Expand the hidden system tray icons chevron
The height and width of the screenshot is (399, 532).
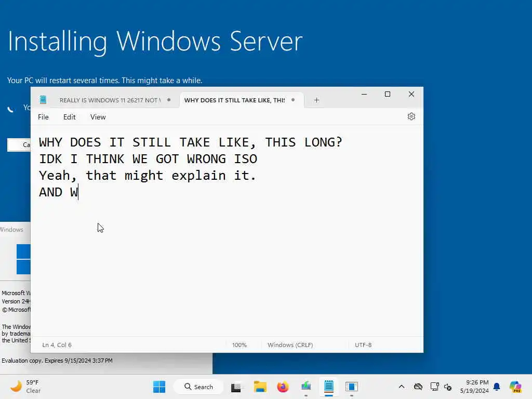tap(402, 387)
